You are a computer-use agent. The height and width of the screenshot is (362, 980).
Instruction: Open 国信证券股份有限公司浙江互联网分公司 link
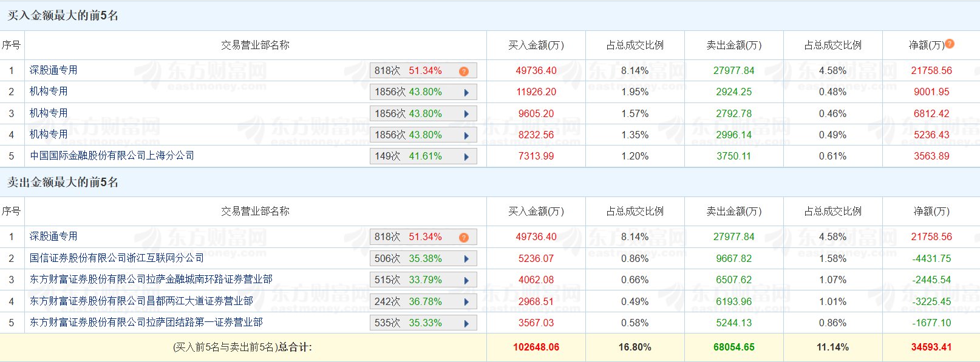click(117, 258)
